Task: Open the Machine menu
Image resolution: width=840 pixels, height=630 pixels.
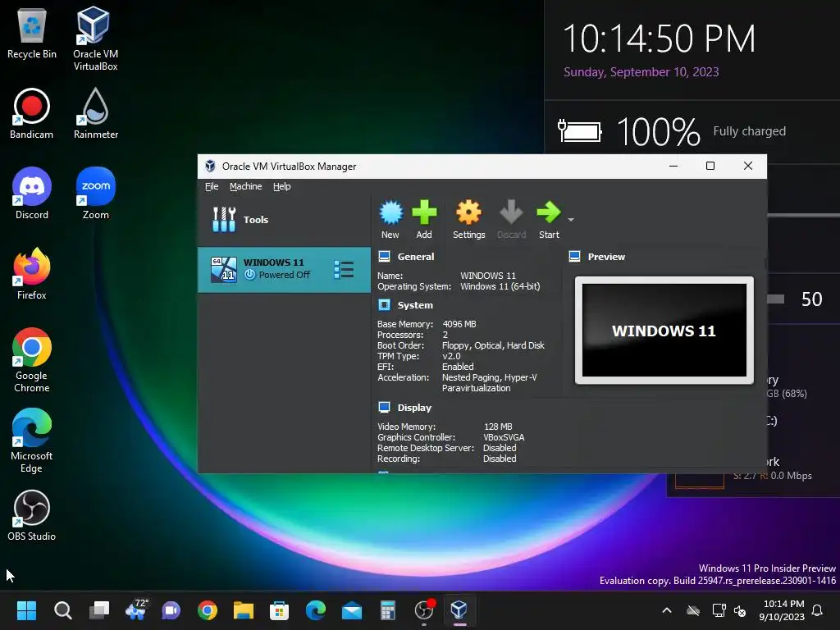Action: 246,186
